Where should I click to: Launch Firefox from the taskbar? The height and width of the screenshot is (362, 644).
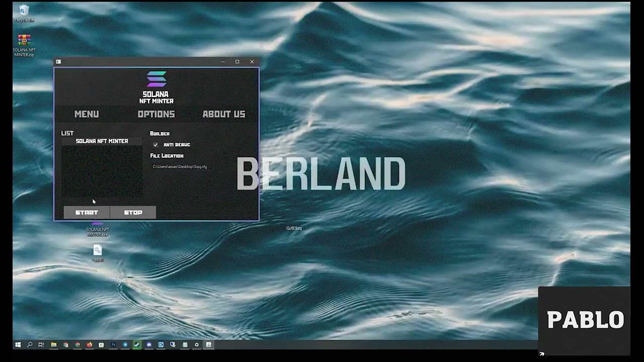[90, 345]
